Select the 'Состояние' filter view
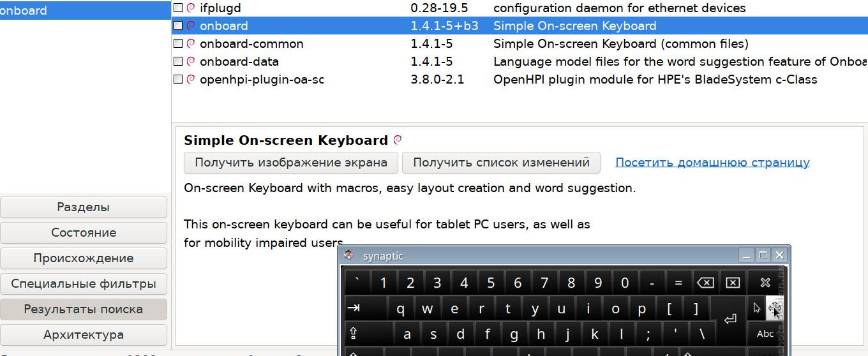Viewport: 868px width, 356px height. [x=84, y=233]
